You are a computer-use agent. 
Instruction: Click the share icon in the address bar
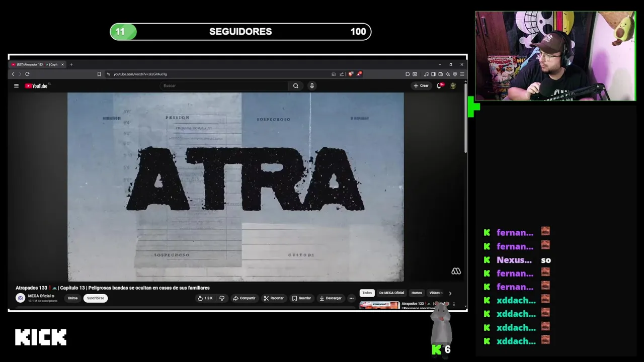click(x=342, y=74)
